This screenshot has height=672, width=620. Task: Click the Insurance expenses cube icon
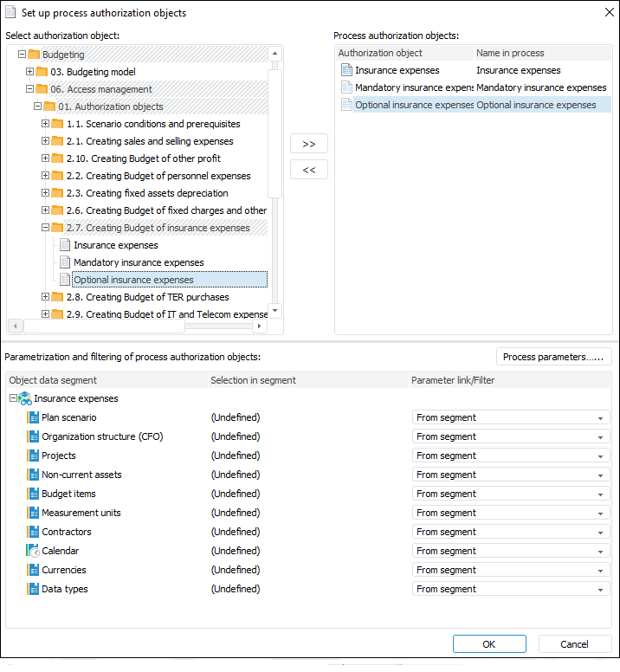click(x=25, y=398)
